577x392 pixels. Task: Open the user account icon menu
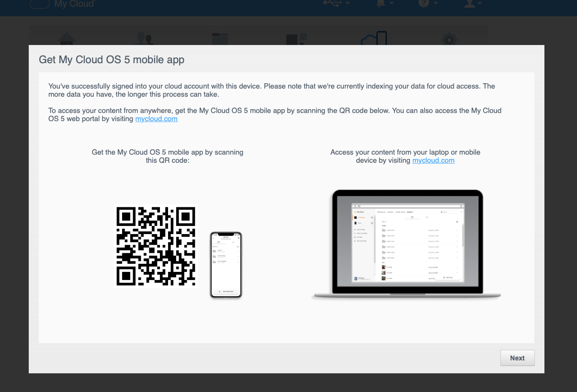[x=470, y=3]
